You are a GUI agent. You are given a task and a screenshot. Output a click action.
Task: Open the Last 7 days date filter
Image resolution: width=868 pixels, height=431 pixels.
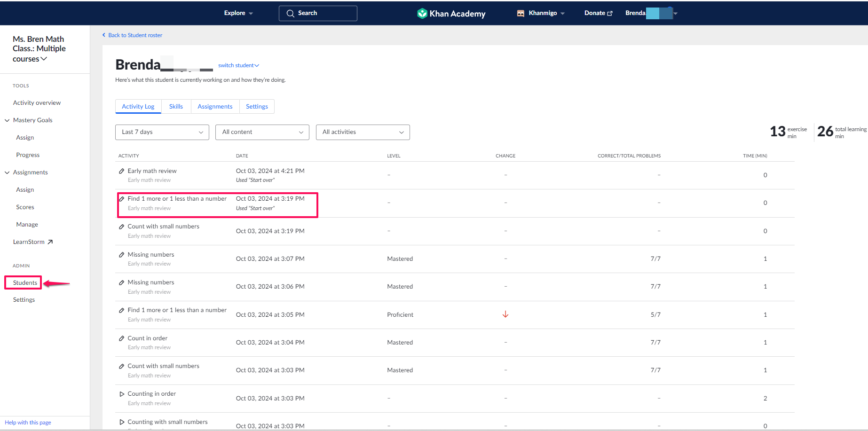point(162,132)
